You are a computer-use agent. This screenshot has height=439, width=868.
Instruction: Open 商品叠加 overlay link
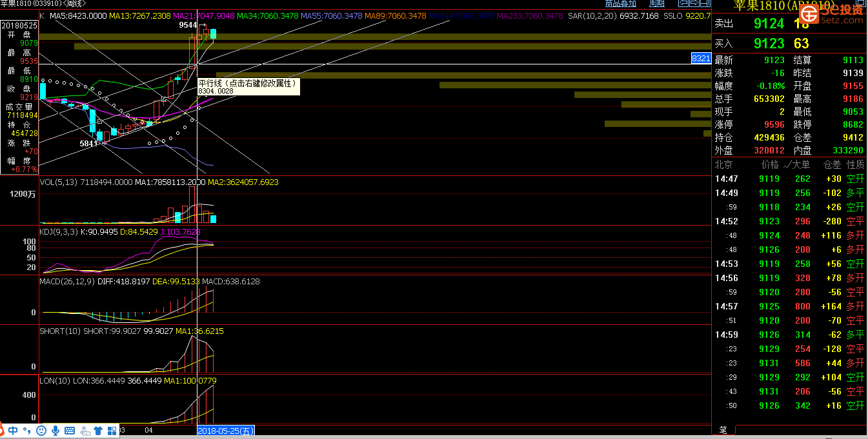621,4
